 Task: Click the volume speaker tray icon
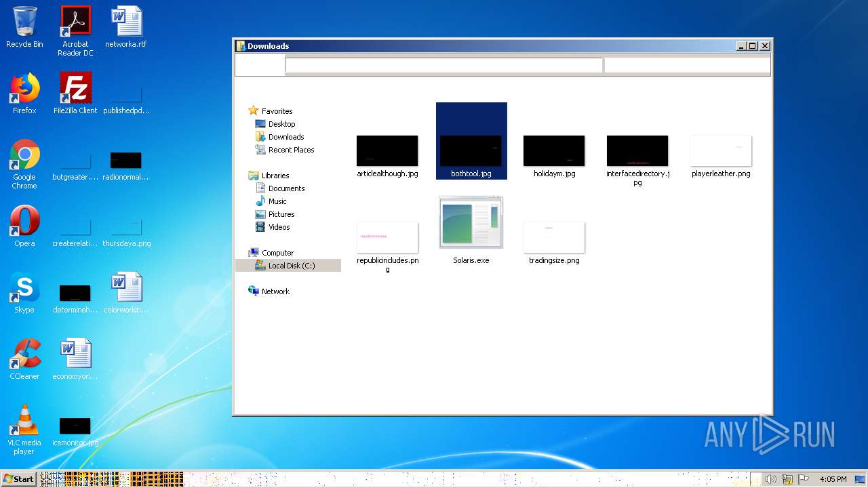click(770, 479)
